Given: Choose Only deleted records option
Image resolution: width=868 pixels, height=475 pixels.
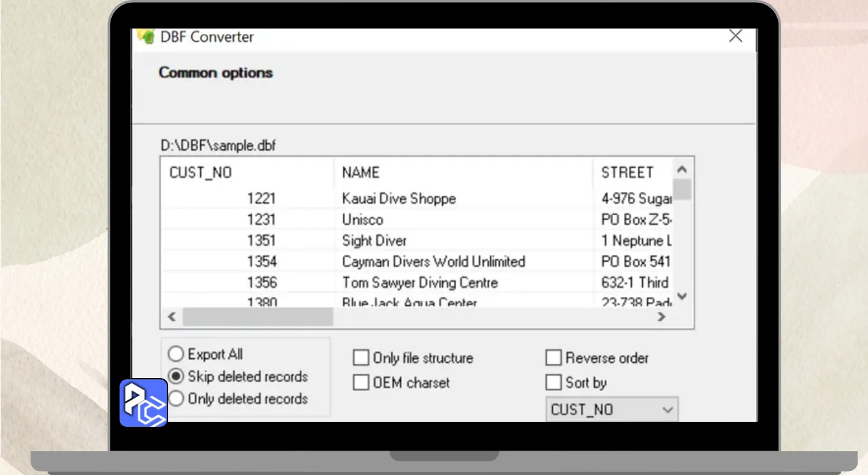Looking at the screenshot, I should [x=176, y=399].
